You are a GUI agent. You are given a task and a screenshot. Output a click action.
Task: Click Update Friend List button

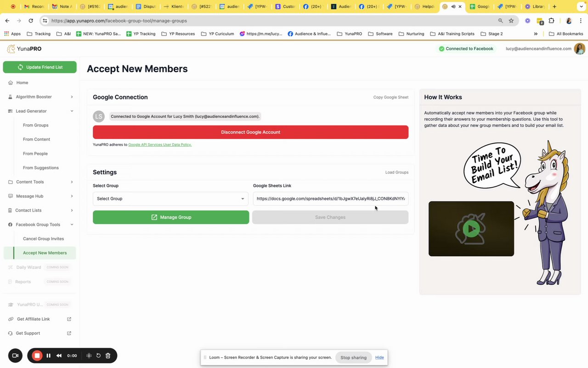40,67
